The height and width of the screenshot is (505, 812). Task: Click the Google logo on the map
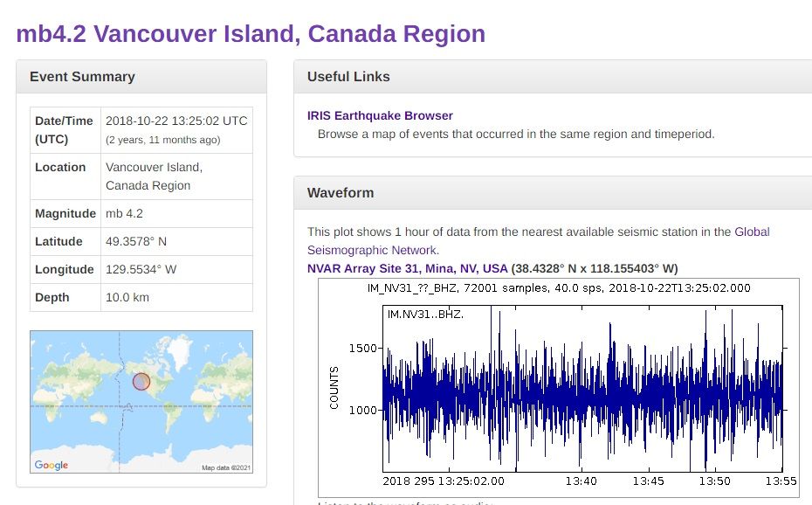click(52, 465)
